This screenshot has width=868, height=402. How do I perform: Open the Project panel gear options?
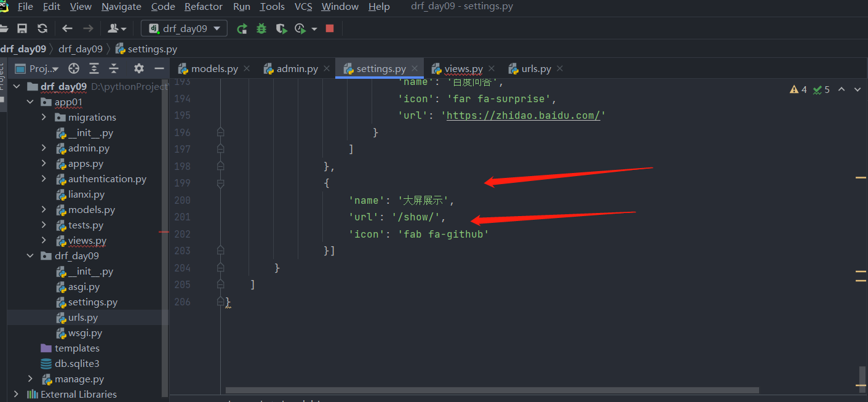coord(139,68)
